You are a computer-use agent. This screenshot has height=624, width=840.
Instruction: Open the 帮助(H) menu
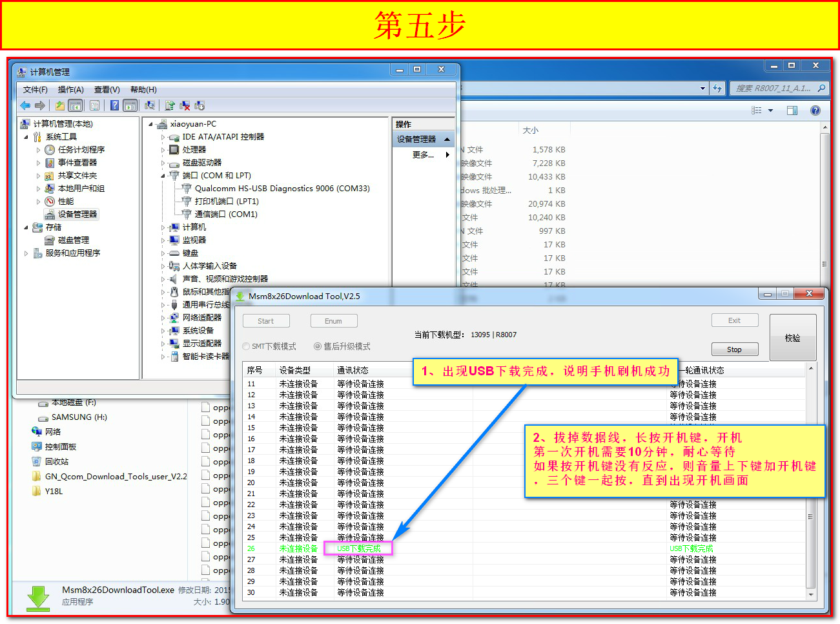tap(143, 90)
